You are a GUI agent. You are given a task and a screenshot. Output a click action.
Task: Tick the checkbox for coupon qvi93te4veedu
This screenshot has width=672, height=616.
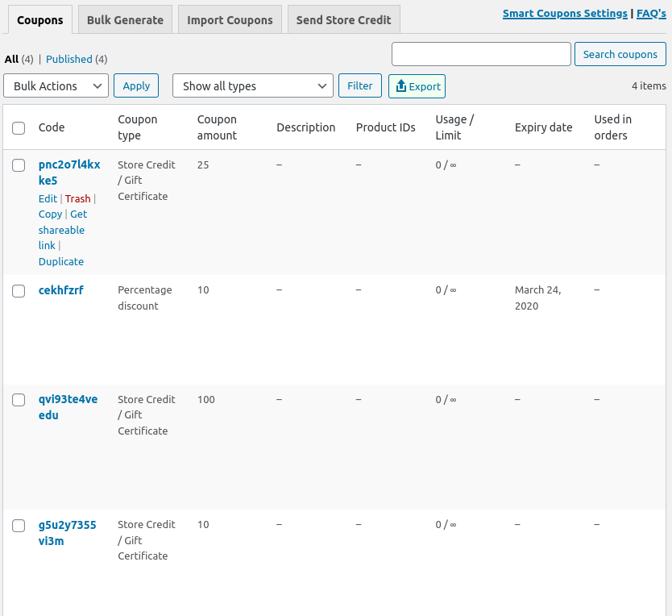[x=19, y=400]
